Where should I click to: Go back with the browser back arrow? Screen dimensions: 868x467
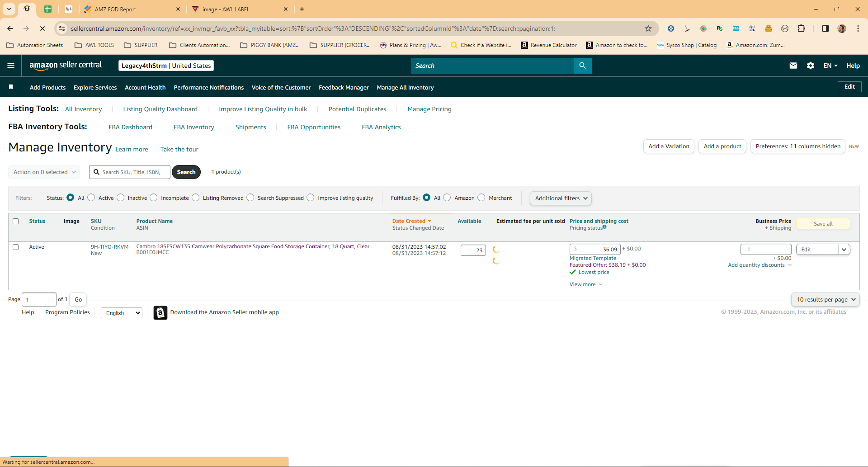coord(10,28)
